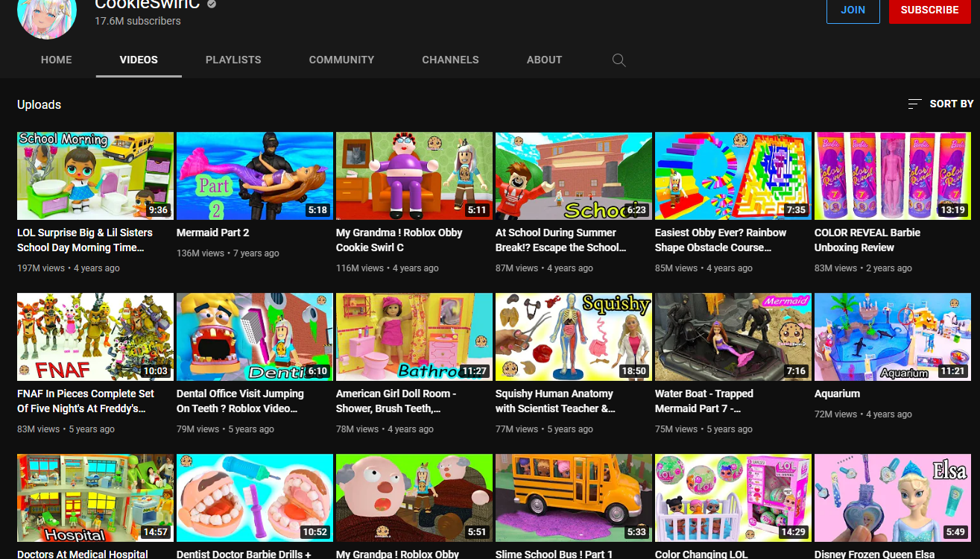The height and width of the screenshot is (559, 980).
Task: Click '136M views • 7 years ago' text
Action: point(228,253)
